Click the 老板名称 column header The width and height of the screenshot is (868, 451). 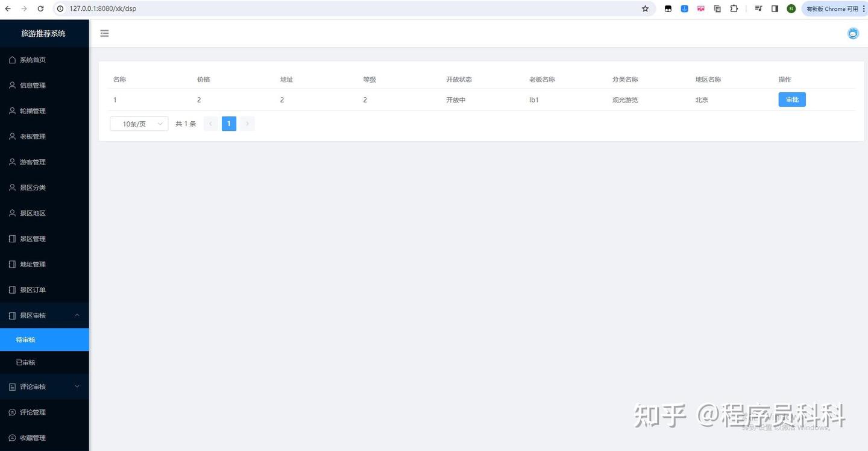[542, 80]
